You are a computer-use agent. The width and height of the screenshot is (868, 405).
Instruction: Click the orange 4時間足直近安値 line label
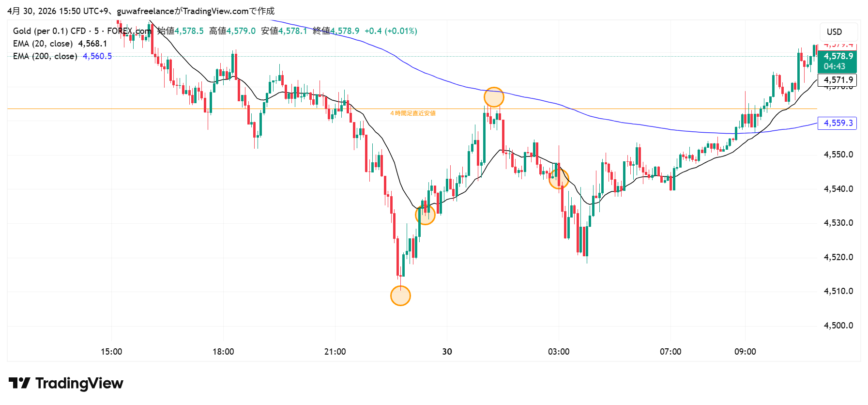pyautogui.click(x=413, y=113)
